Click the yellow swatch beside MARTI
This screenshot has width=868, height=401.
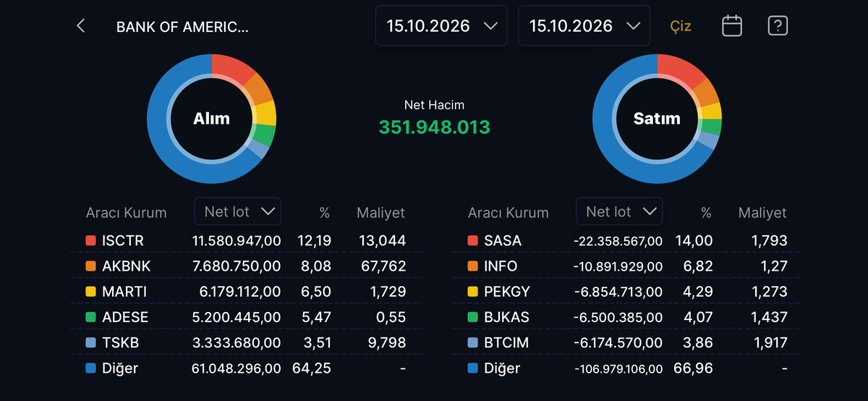coord(90,292)
